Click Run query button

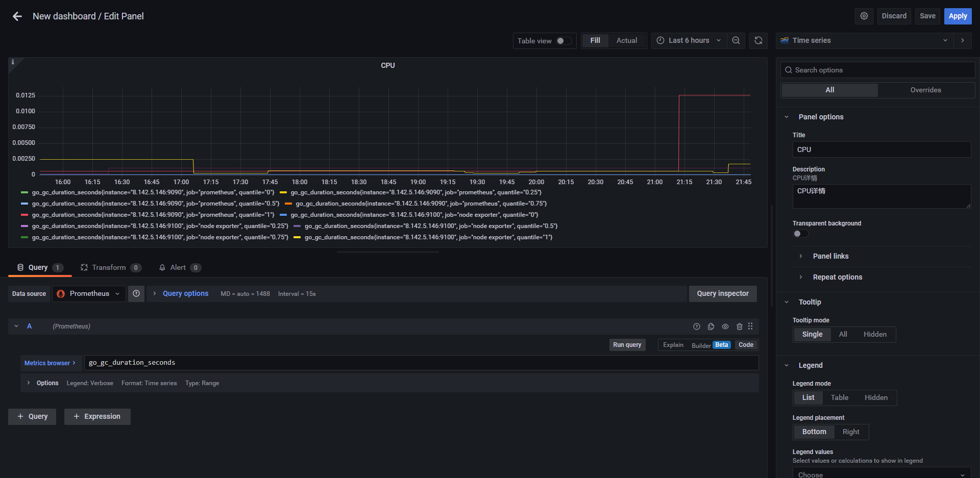[x=627, y=345]
